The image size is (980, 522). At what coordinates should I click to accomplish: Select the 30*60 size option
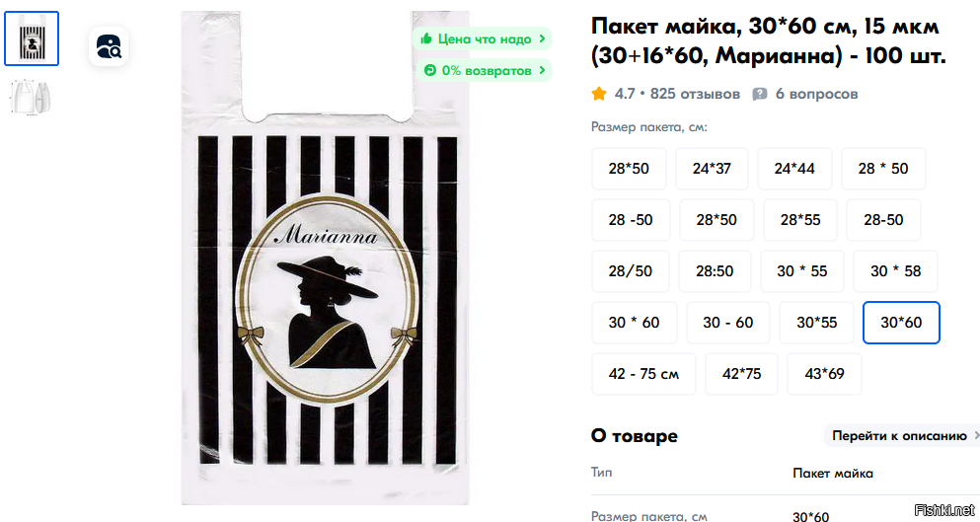pos(901,323)
